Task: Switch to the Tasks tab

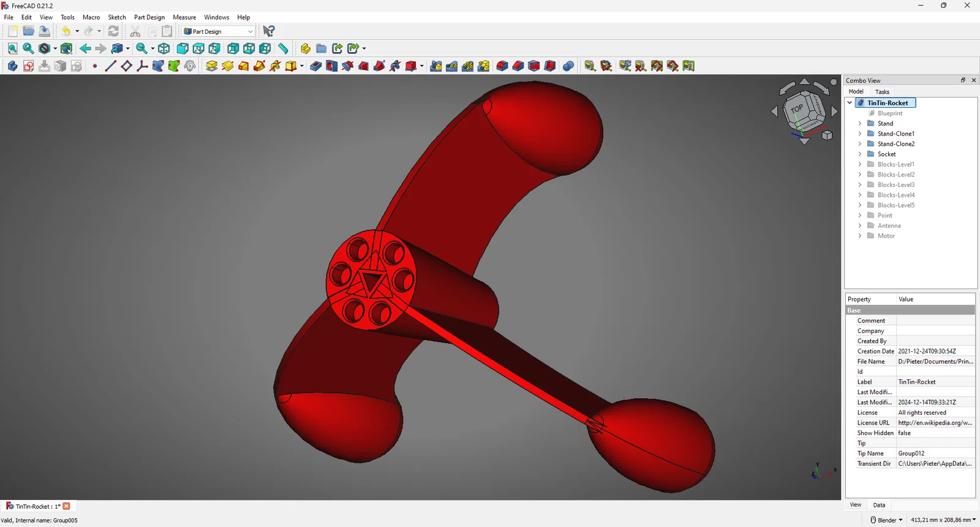Action: click(x=882, y=92)
